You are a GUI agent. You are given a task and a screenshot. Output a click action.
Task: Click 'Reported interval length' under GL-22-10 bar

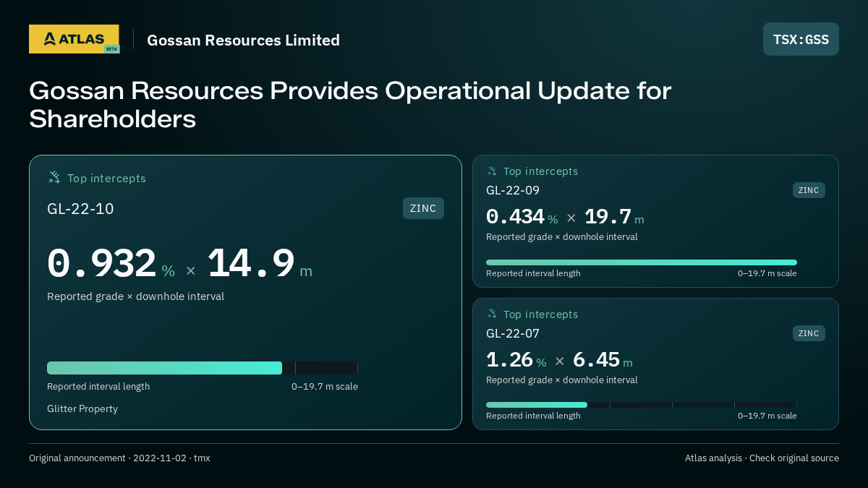pos(98,387)
